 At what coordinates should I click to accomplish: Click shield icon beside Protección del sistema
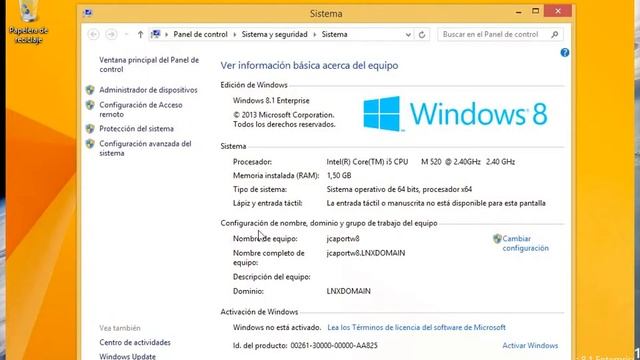(x=90, y=129)
